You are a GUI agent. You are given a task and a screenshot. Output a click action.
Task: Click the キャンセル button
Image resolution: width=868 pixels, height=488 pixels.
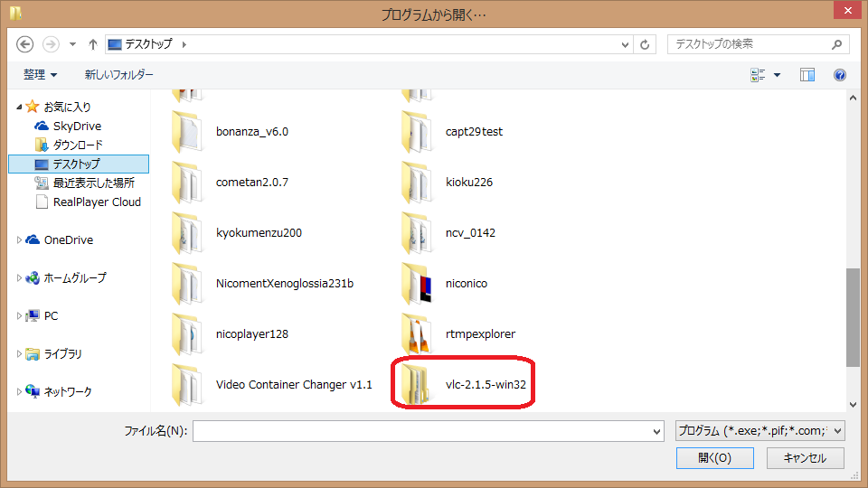805,458
